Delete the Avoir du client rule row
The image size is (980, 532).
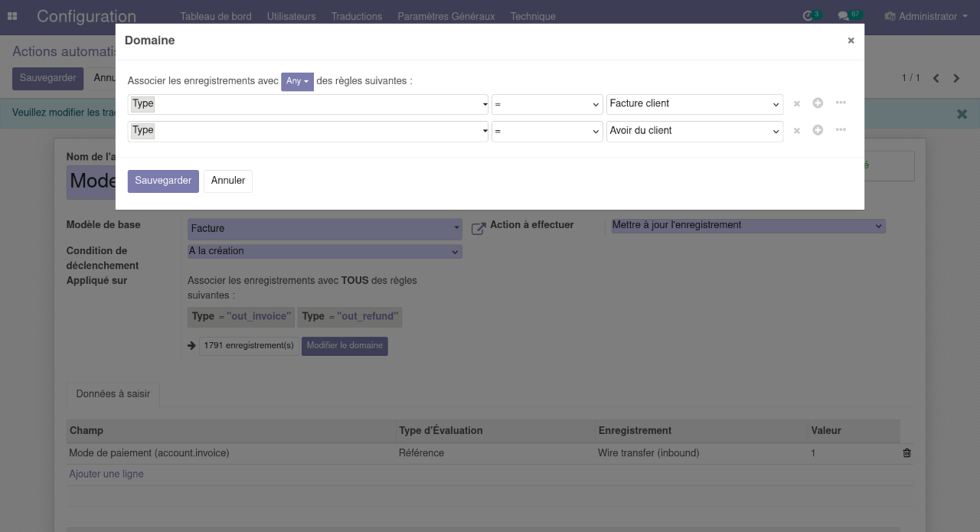pos(796,131)
